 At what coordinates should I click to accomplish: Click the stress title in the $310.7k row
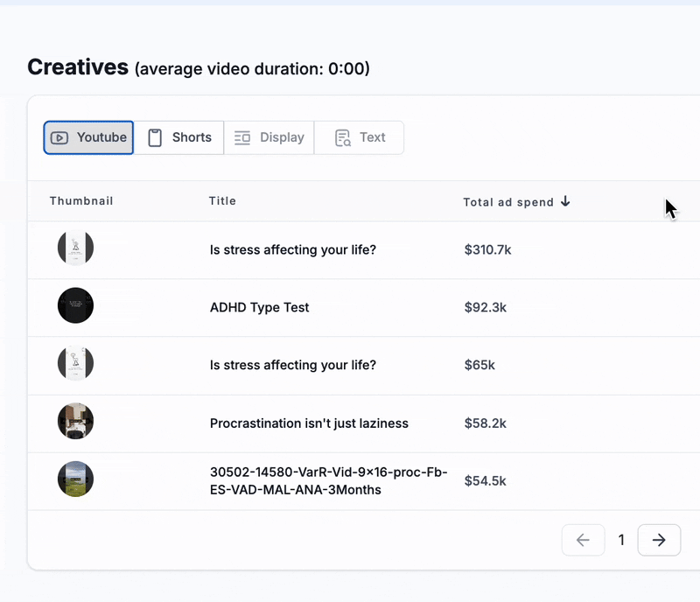293,250
